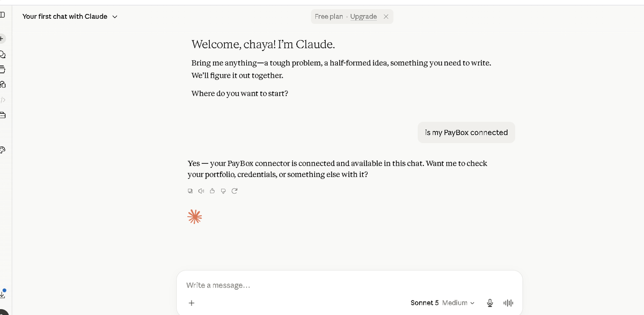The width and height of the screenshot is (644, 315).
Task: Click the PayBox connector response text
Action: tap(338, 169)
